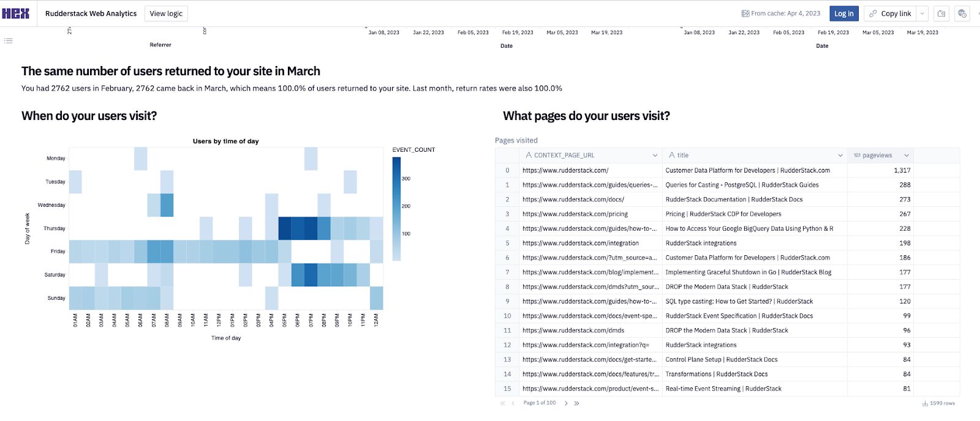Click the text-type icon on title column
This screenshot has height=421, width=980.
pos(672,155)
